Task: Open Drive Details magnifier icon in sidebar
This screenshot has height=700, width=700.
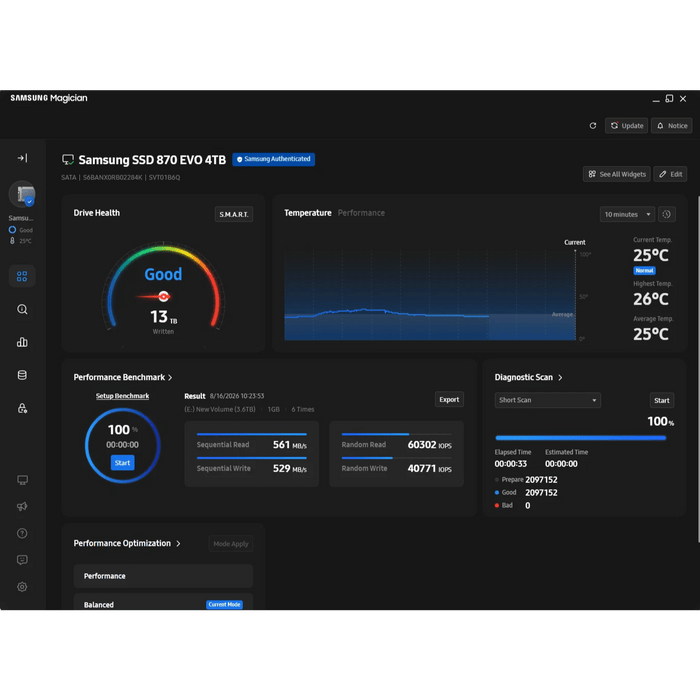Action: [22, 309]
